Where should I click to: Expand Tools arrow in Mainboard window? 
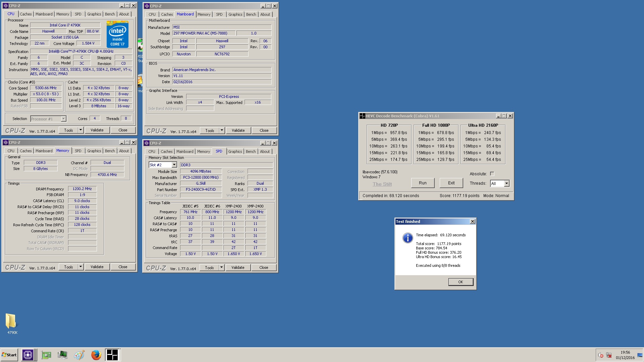[222, 130]
